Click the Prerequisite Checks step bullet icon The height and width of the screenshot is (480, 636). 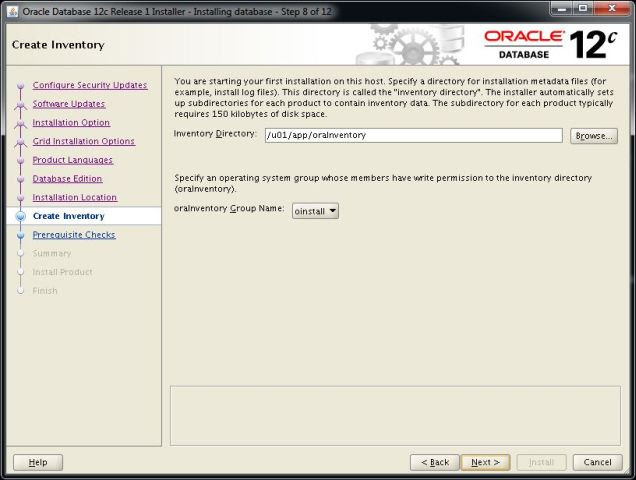pos(21,235)
